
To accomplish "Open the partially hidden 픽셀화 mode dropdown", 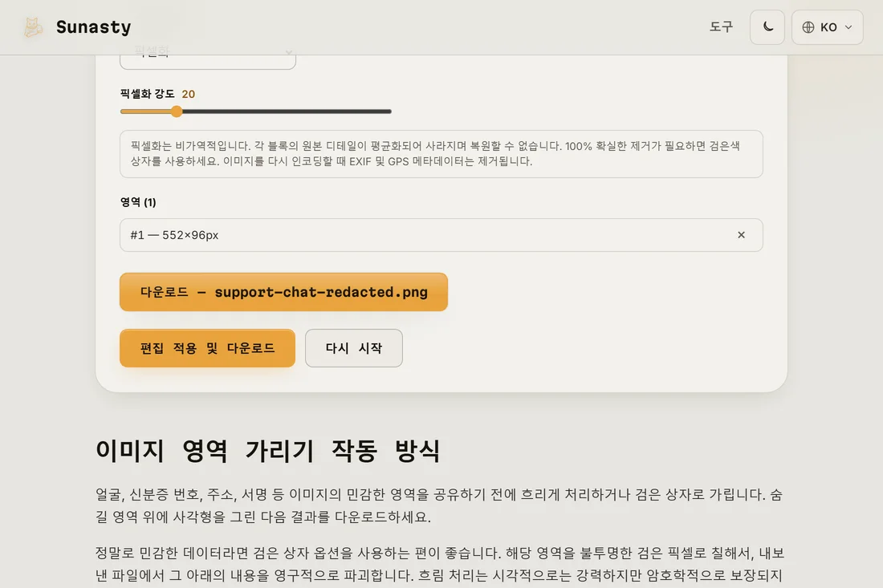I will 208,58.
